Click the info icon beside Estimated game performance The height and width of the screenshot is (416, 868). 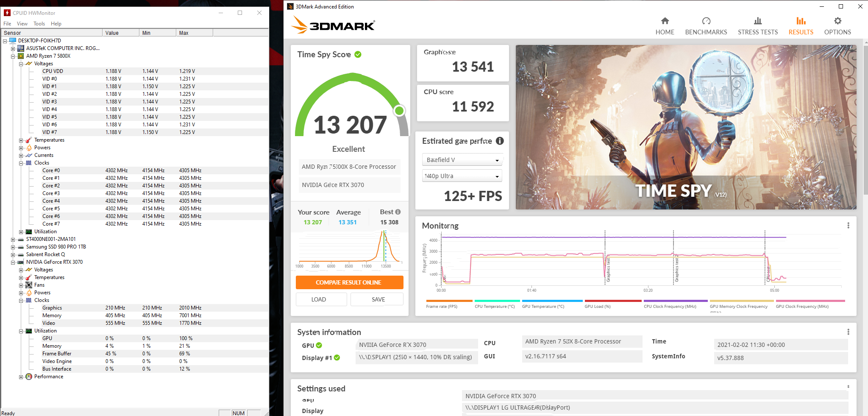coord(500,141)
